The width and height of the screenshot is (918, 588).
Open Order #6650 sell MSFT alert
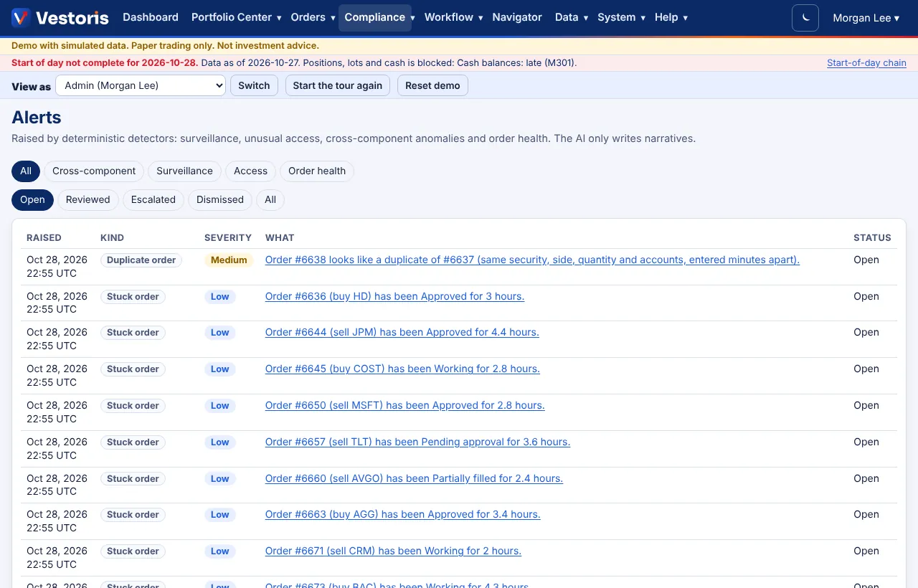click(x=404, y=405)
